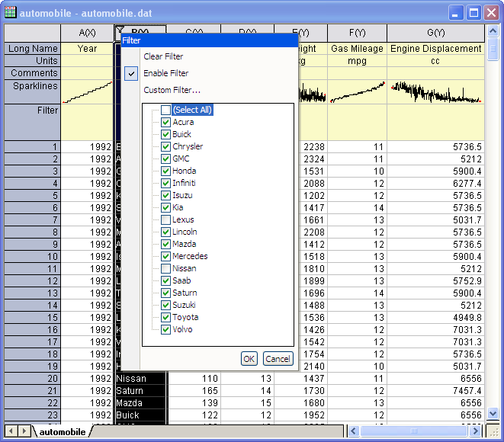Viewport: 504px width, 442px height.
Task: Click the Engine Displacement sparkline thumbnail
Action: coord(435,92)
